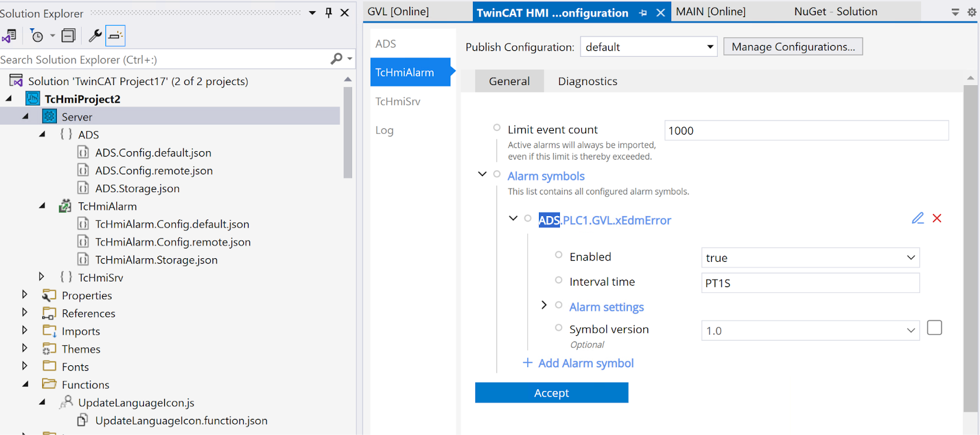Click the Enabled setting circle indicator
Viewport: 980px width, 435px height.
[x=559, y=255]
